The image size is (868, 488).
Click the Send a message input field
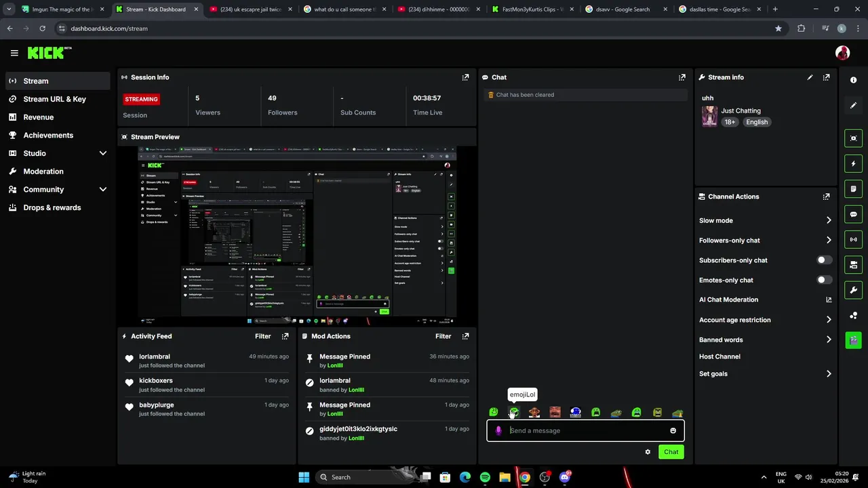586,430
